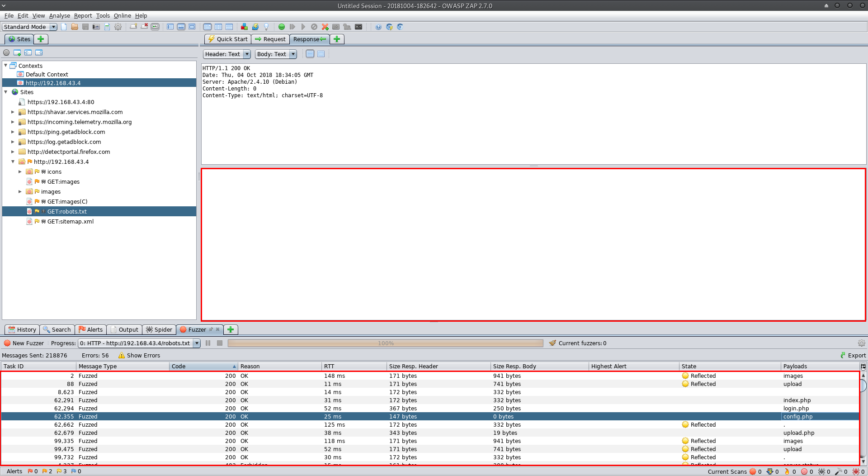Open the Tools menu
The height and width of the screenshot is (476, 868).
point(103,15)
